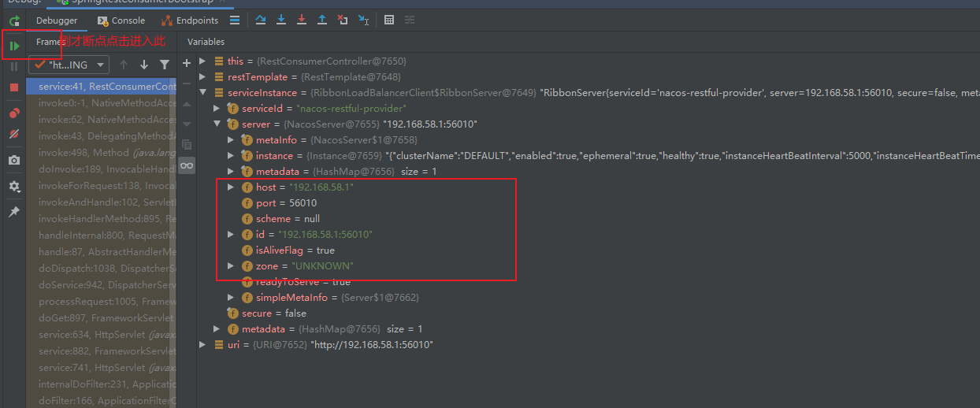Switch to the Debugger tab
Viewport: 980px width, 408px height.
(57, 20)
